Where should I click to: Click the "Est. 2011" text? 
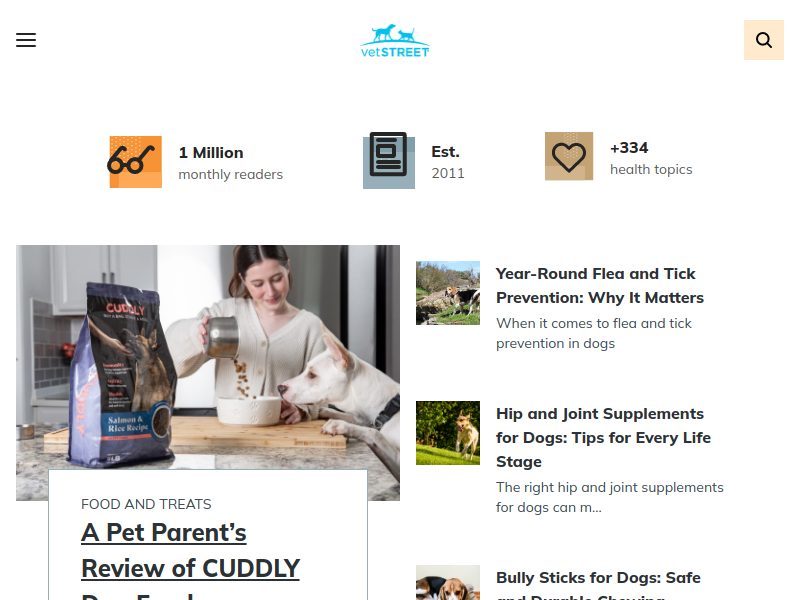tap(447, 162)
